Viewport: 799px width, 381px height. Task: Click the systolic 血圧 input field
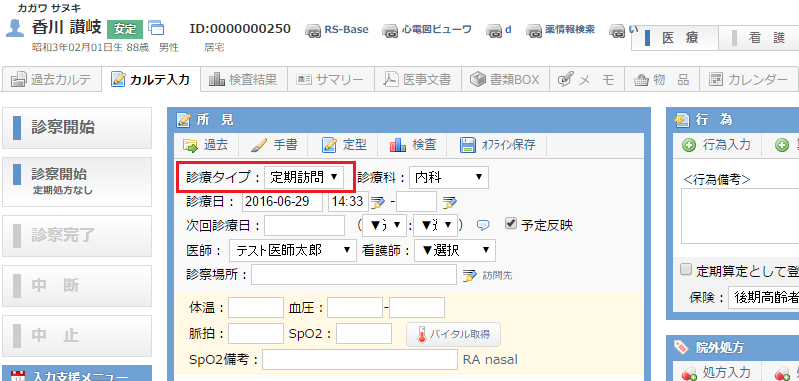355,308
